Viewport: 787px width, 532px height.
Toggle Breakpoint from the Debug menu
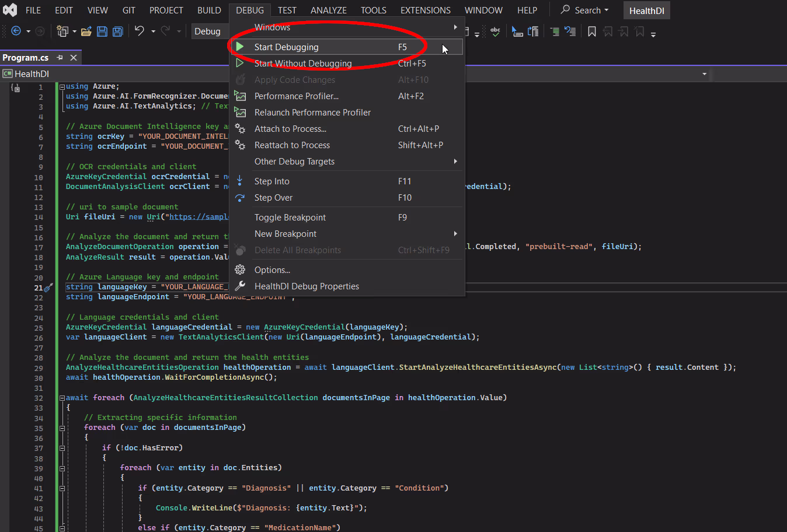coord(347,218)
